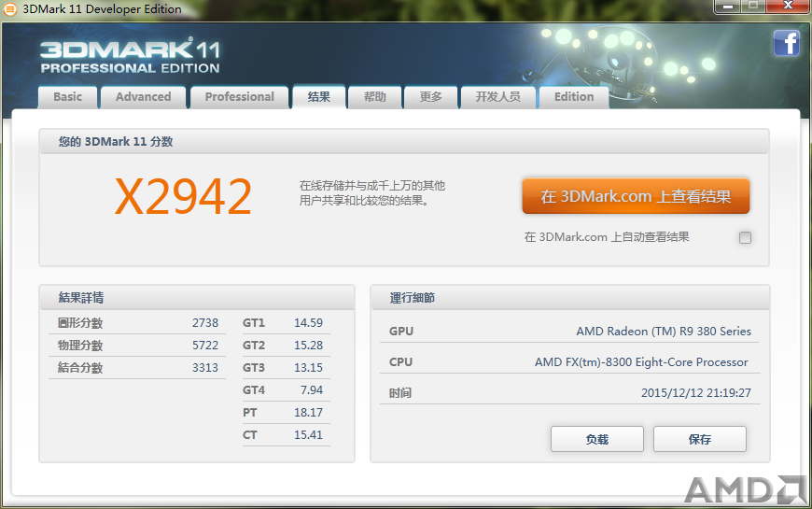
Task: Click the 3DMark 11 Professional Edition logo
Action: pyautogui.click(x=130, y=56)
